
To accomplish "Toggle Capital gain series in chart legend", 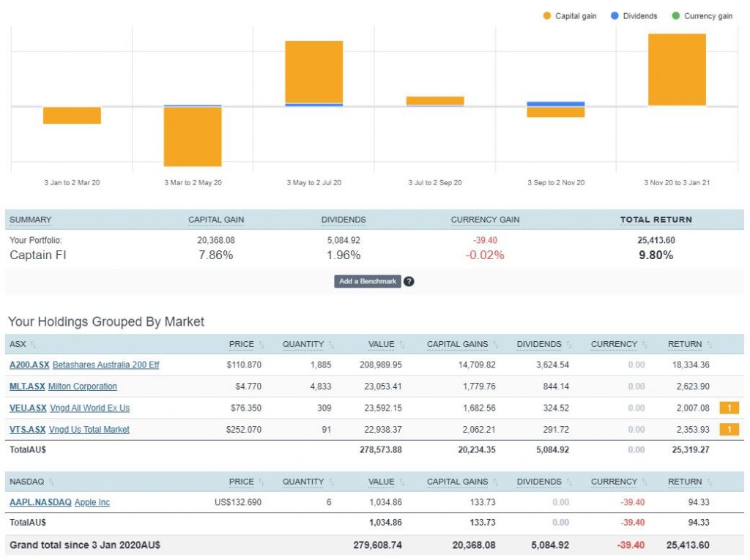I will 570,16.
